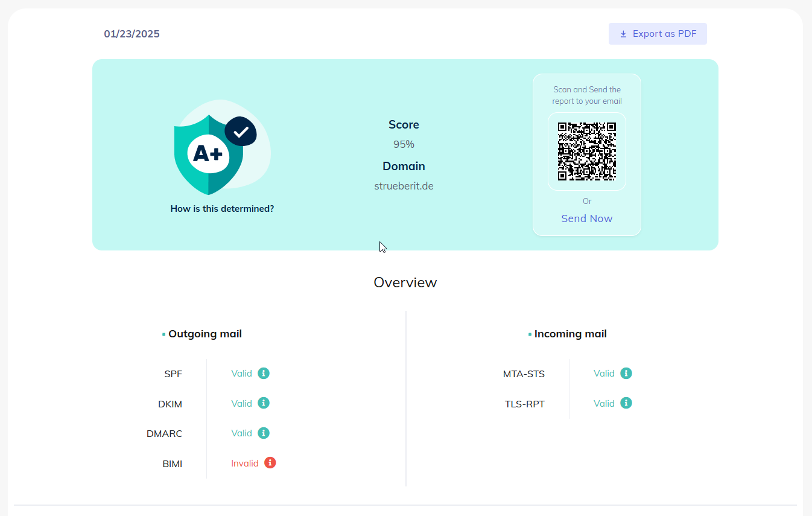Click the strueberit.de domain name
812x516 pixels.
[404, 186]
